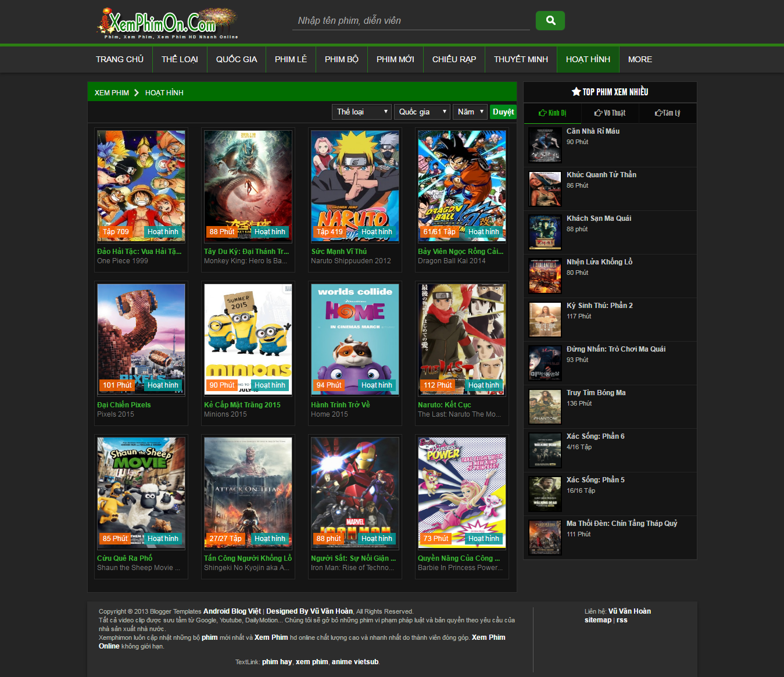The width and height of the screenshot is (784, 677).
Task: Open the Đừng Nhấn: Trò Chơi Ma Quái thumbnail
Action: pos(545,363)
